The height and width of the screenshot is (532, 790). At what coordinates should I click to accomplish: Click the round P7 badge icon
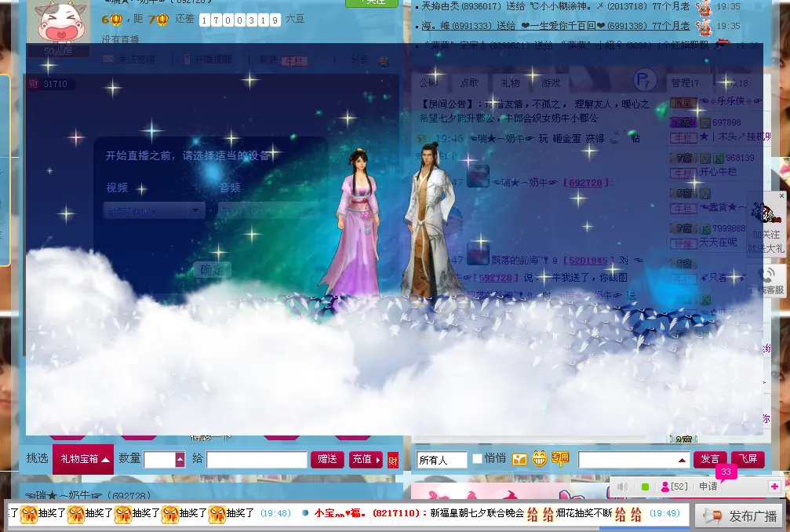[x=644, y=80]
